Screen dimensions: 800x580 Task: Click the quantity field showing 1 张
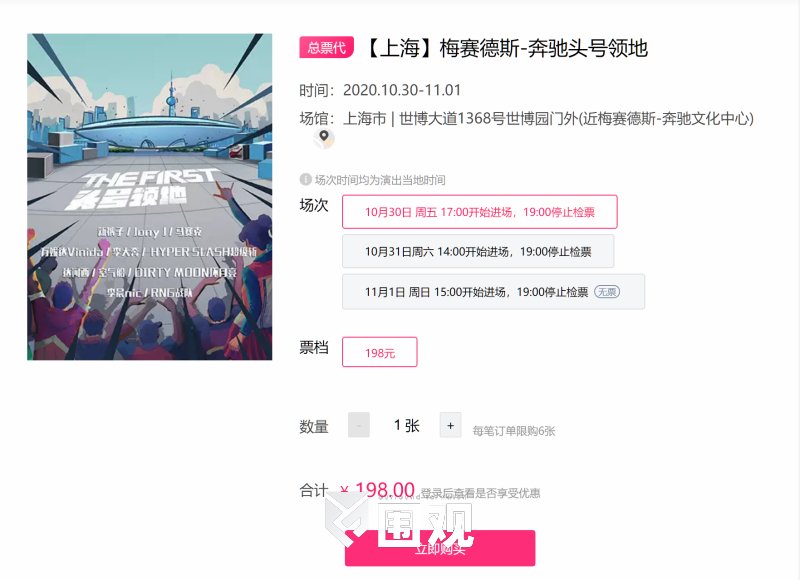[x=406, y=425]
